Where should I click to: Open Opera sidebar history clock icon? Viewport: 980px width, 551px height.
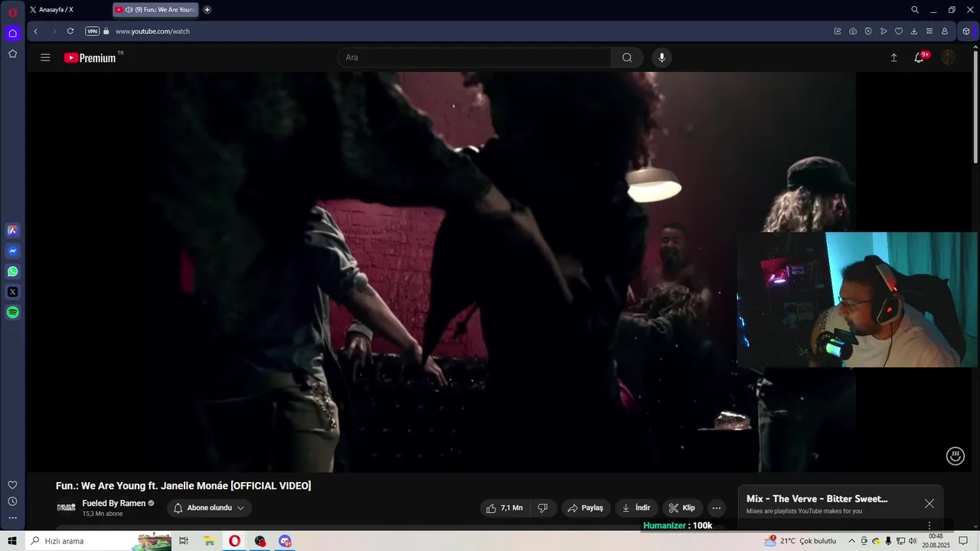coord(12,501)
